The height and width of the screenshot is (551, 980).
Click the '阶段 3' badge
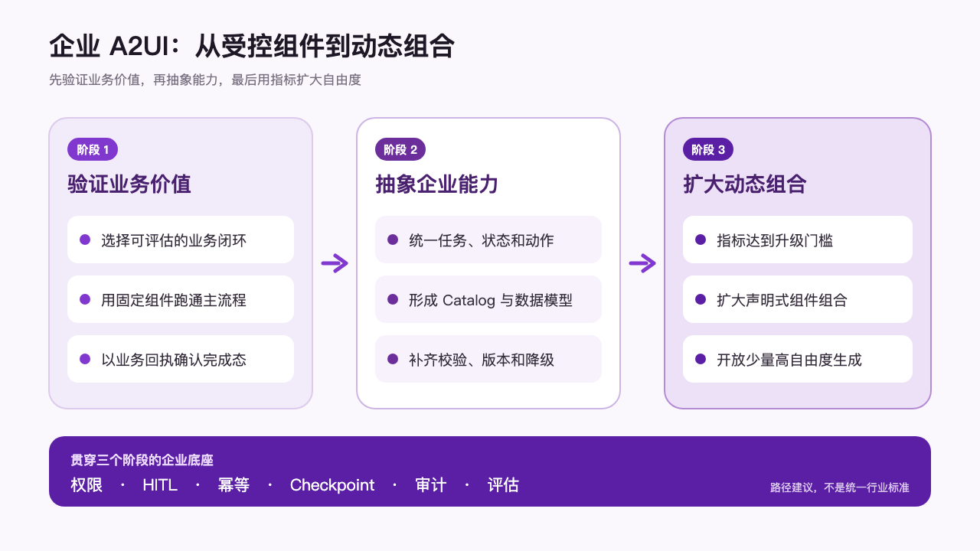tap(708, 149)
